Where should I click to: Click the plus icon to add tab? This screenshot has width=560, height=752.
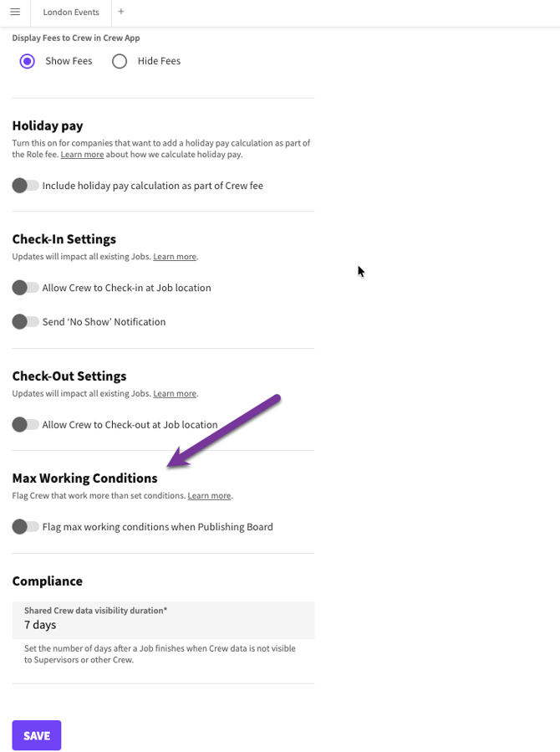tap(121, 12)
